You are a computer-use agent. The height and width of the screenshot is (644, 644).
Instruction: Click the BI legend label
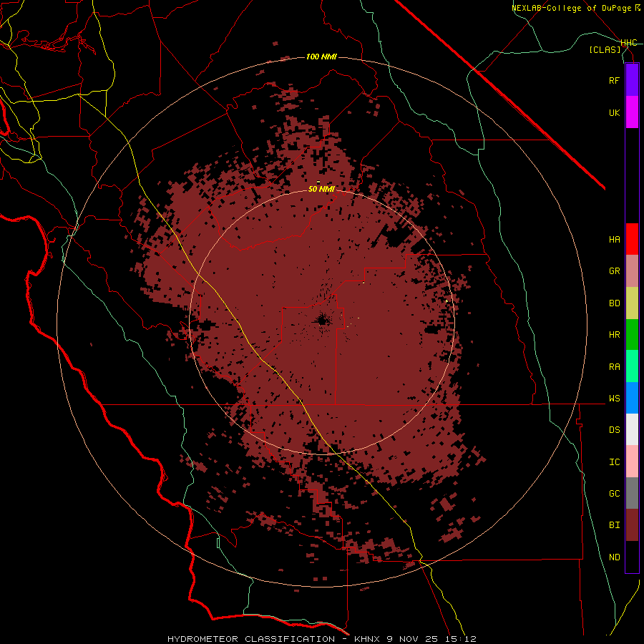point(615,525)
